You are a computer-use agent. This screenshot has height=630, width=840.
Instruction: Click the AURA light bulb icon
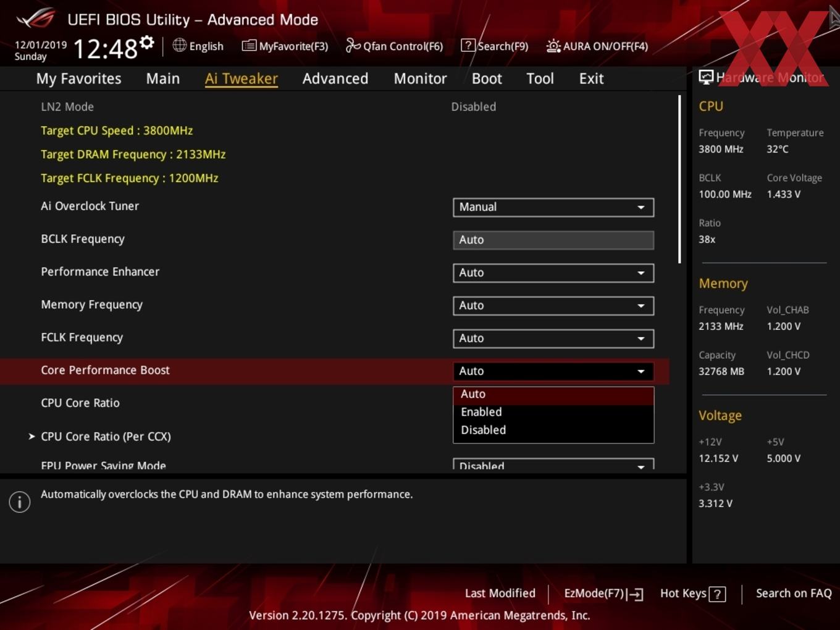(553, 46)
